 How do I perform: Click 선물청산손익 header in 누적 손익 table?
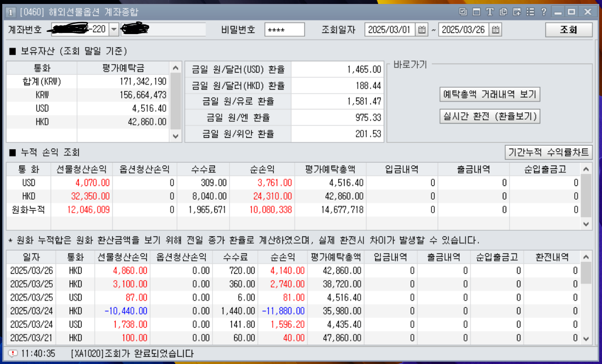click(82, 169)
